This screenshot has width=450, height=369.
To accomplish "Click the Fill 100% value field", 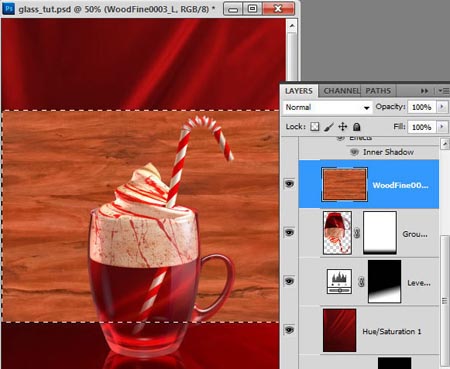I will coord(422,127).
